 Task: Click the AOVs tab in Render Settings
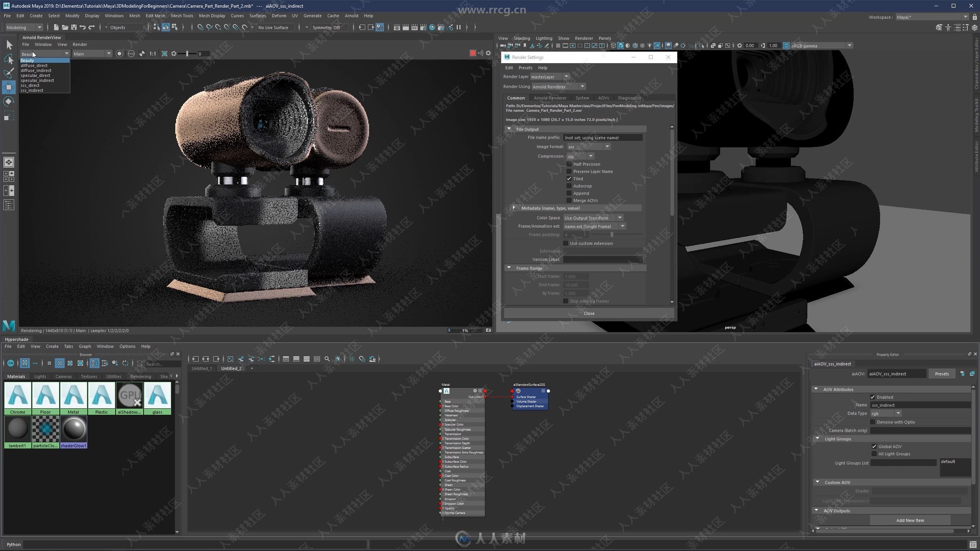[604, 98]
